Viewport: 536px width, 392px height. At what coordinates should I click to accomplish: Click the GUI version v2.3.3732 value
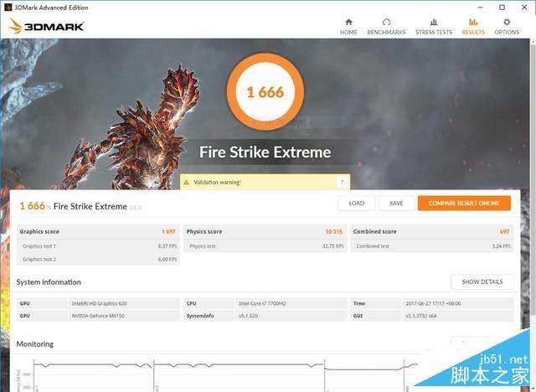tap(420, 316)
